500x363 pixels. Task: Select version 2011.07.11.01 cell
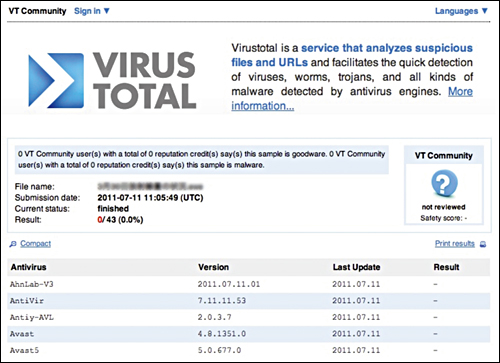coord(229,284)
